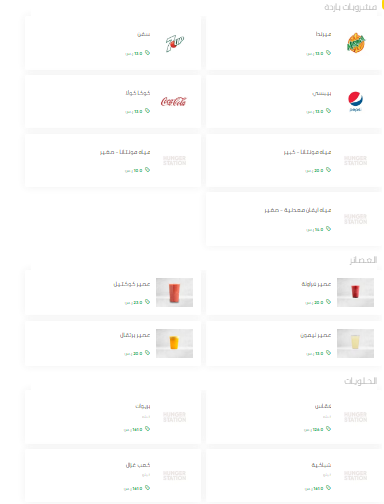
Task: Click the Pepsi logo icon
Action: pos(355,102)
